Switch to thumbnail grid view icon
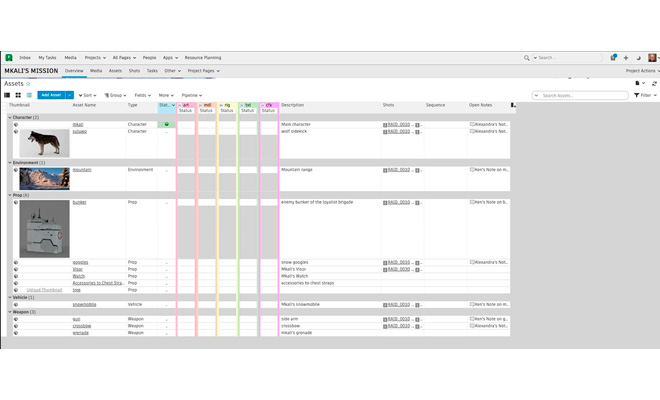 (x=18, y=95)
